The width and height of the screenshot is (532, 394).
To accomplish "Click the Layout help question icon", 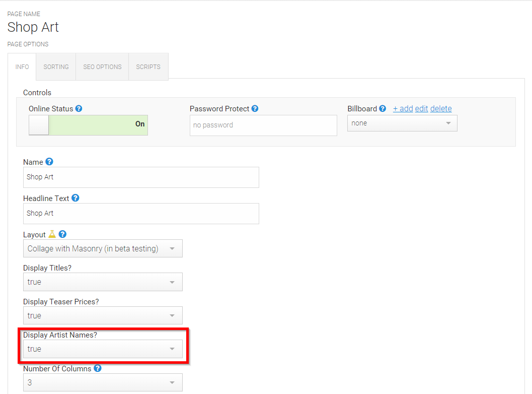I will [62, 234].
